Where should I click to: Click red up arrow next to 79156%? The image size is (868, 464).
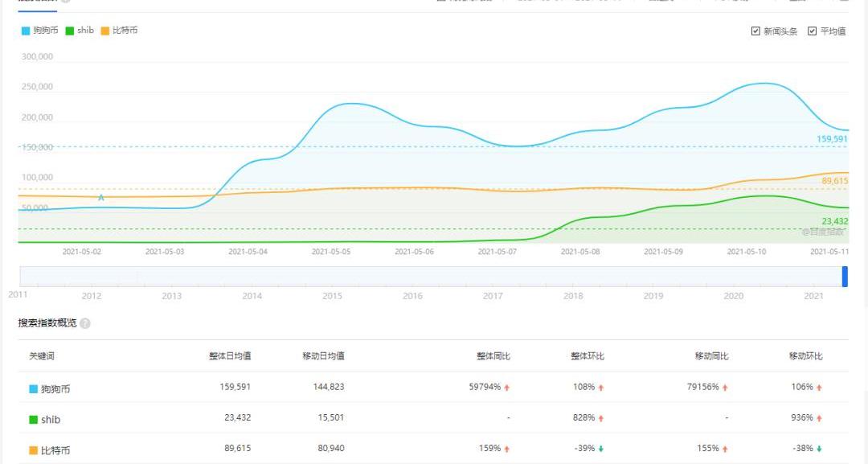(x=725, y=388)
